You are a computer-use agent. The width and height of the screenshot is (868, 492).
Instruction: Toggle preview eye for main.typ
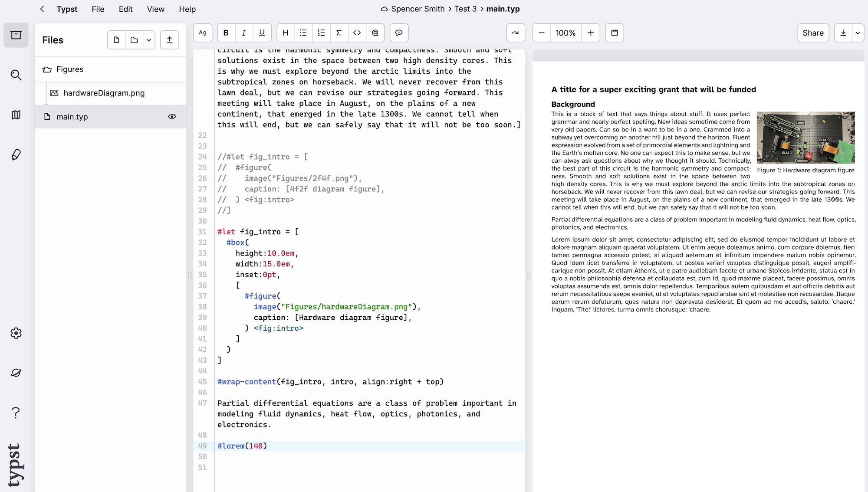(172, 117)
